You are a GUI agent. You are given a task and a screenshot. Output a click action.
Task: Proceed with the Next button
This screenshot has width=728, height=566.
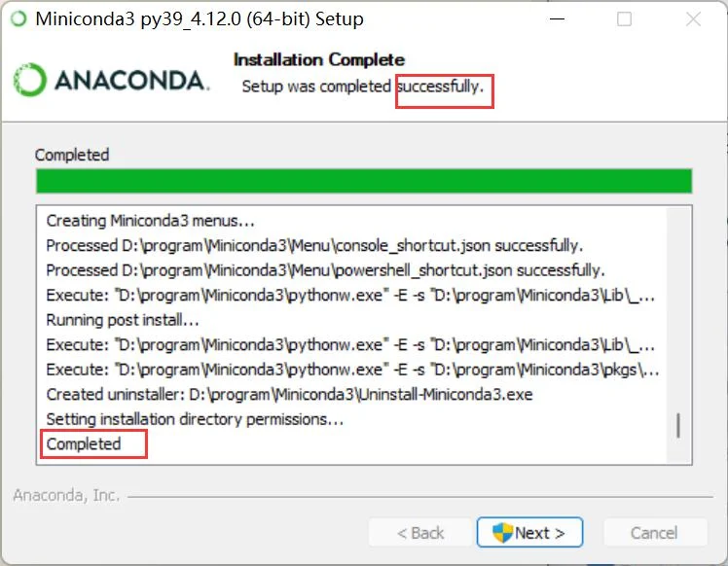(529, 533)
